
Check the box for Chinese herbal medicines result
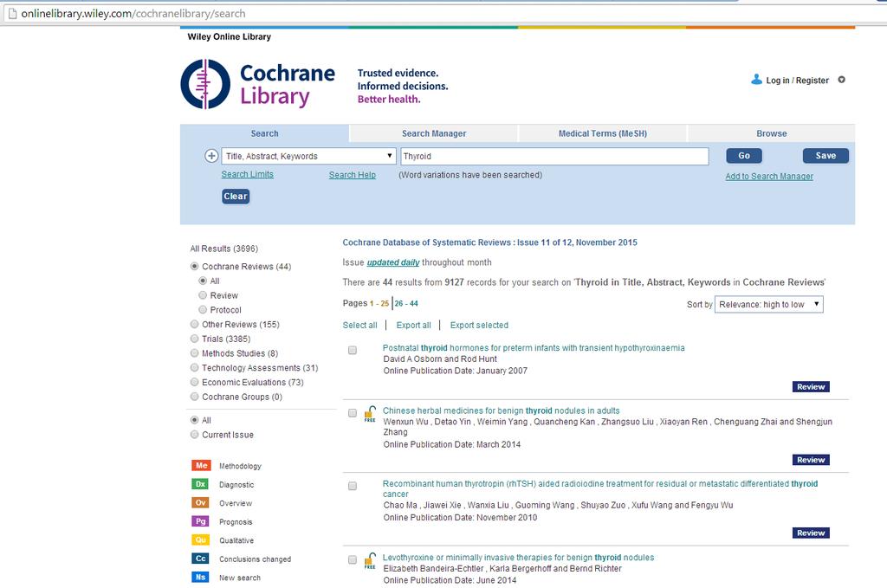click(x=353, y=413)
